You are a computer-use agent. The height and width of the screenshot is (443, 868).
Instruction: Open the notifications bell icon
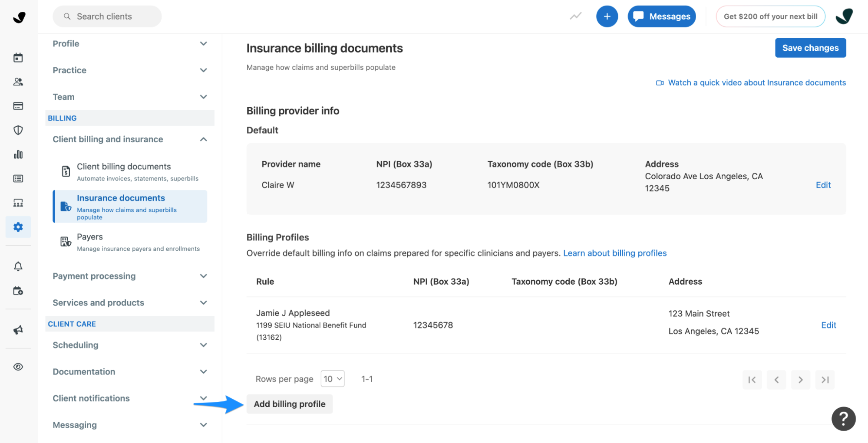click(18, 266)
